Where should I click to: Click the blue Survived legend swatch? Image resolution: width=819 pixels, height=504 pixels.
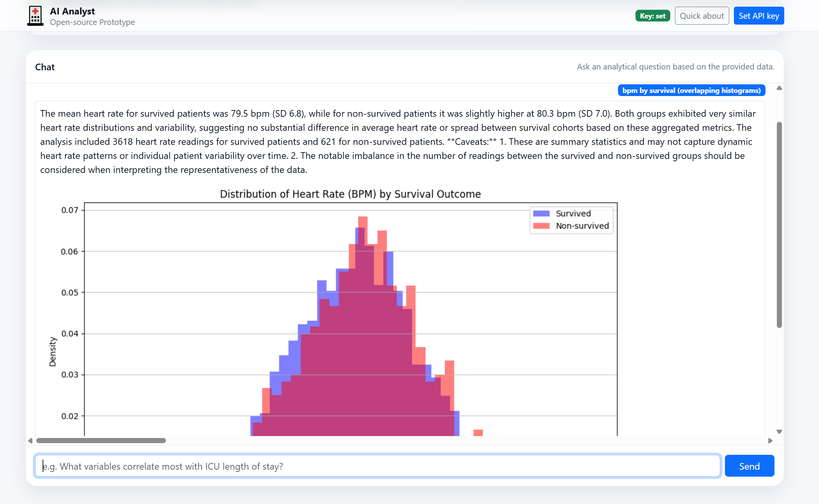point(541,214)
